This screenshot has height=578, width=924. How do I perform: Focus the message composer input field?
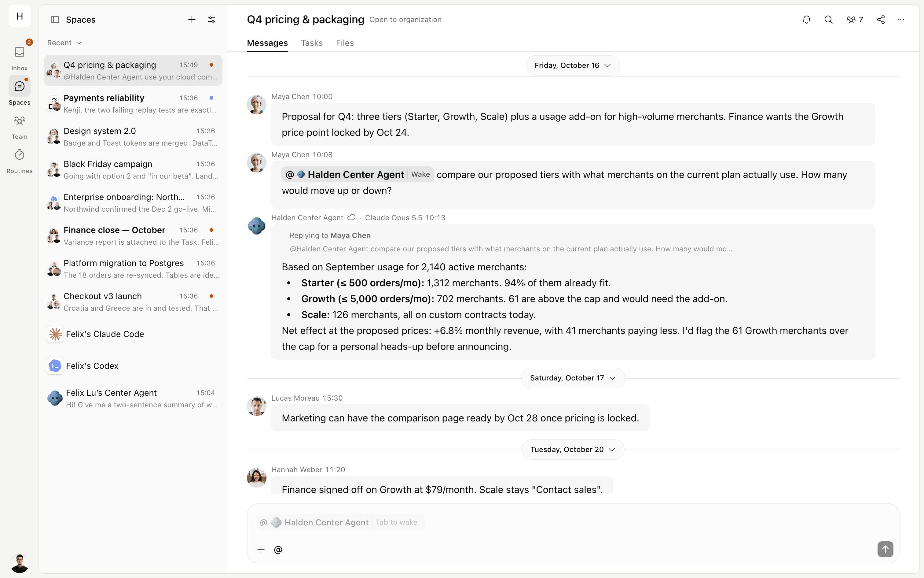573,523
